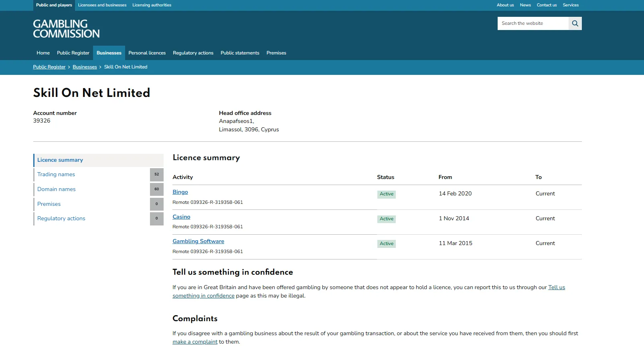Click the 11 Mar 2015 date
Viewport: 644px width, 350px height.
tap(456, 243)
